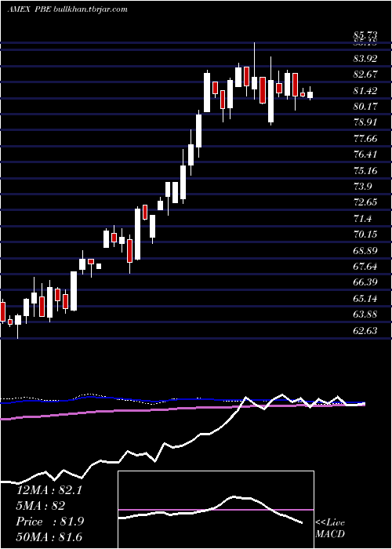Click the 67.64 price axis label
This screenshot has height=549, width=392.
(365, 267)
